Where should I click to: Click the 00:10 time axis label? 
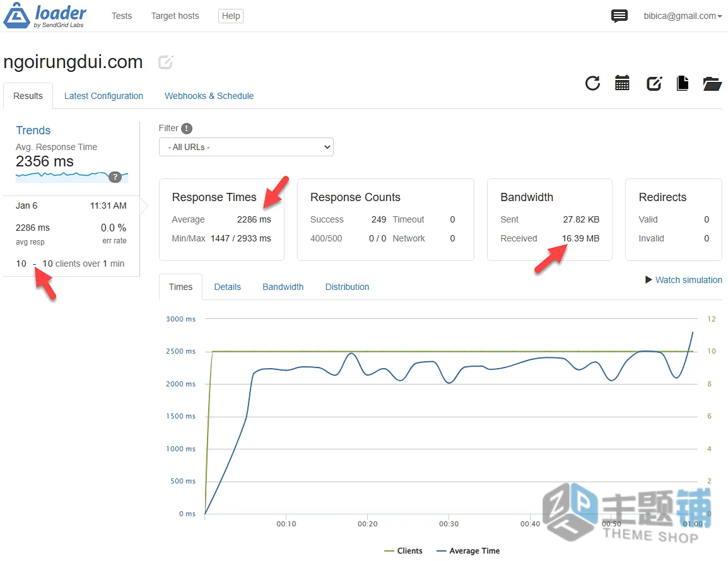click(x=286, y=524)
